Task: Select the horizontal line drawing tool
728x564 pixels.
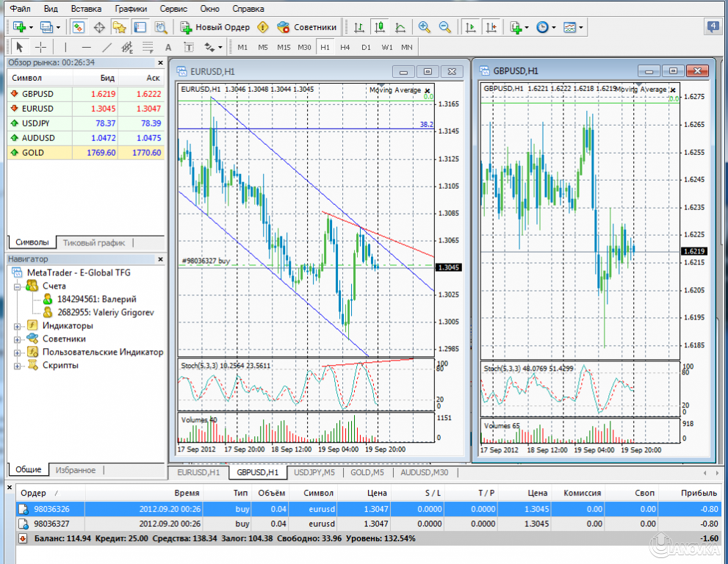Action: pyautogui.click(x=86, y=46)
